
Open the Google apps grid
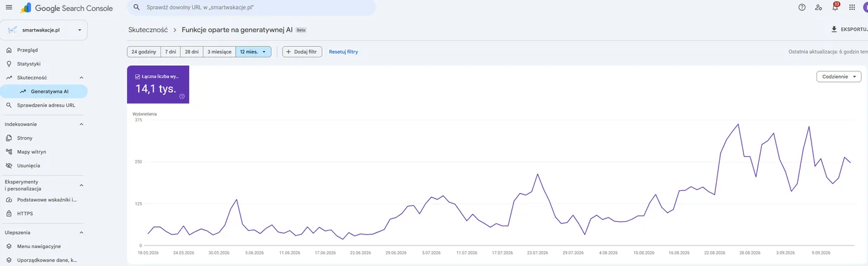(852, 7)
